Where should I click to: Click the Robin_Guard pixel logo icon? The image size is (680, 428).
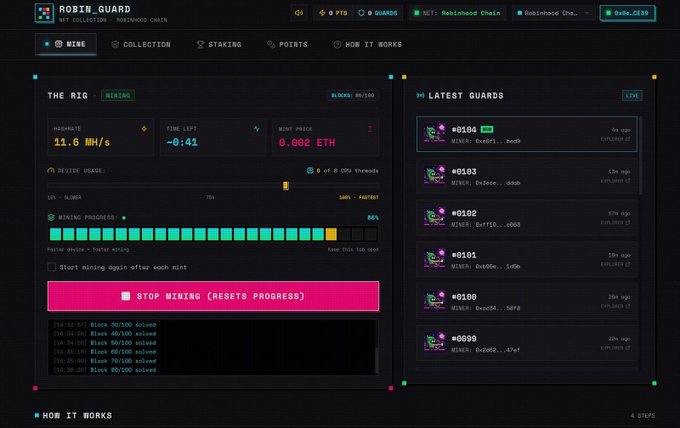[44, 13]
